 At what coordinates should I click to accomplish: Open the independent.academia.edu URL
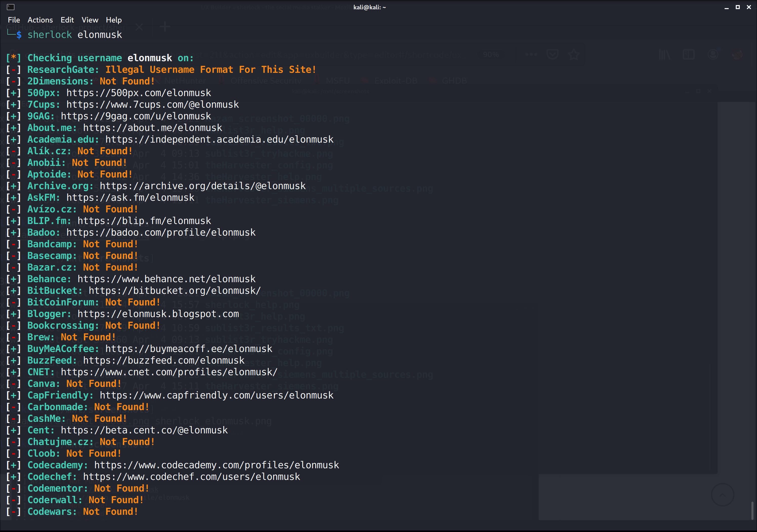click(x=219, y=139)
